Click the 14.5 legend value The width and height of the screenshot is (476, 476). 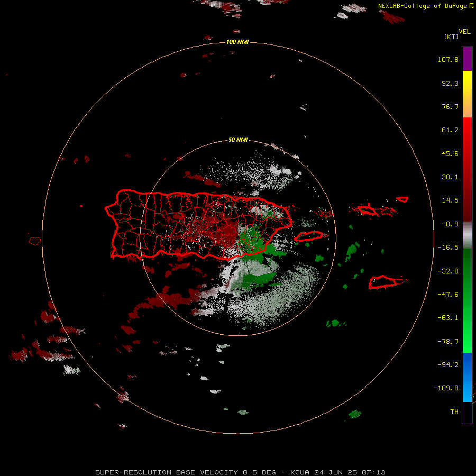coord(450,200)
